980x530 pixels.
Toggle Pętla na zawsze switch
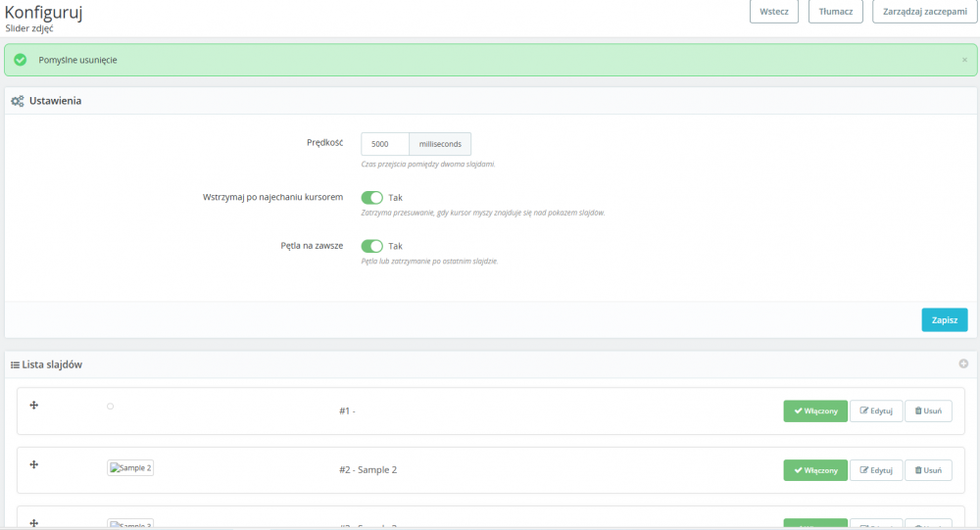point(371,246)
